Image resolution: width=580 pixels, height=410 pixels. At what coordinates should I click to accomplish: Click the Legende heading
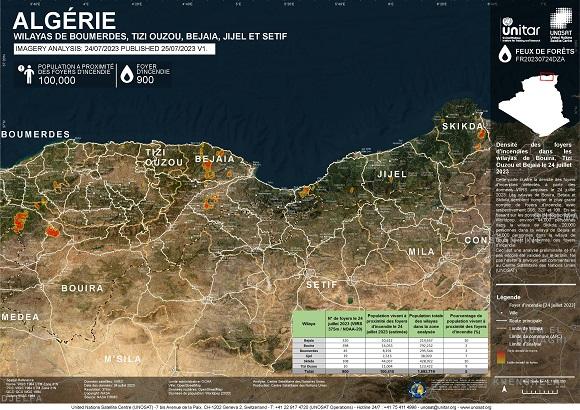pyautogui.click(x=508, y=297)
